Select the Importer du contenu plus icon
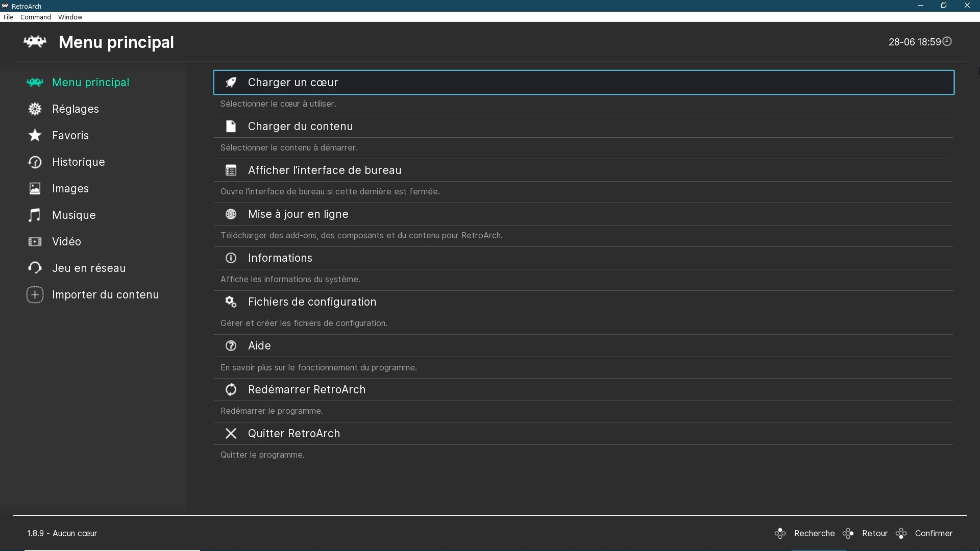Image resolution: width=980 pixels, height=551 pixels. pyautogui.click(x=34, y=294)
